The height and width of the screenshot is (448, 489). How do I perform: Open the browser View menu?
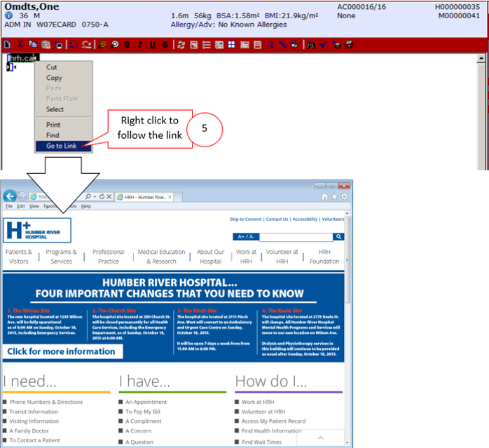point(34,206)
